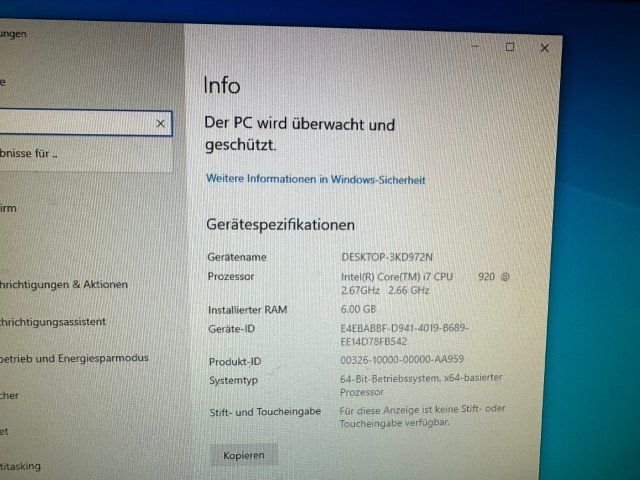Click the Gerätespezifikationen heading
Screen dimensions: 640x480
[280, 225]
